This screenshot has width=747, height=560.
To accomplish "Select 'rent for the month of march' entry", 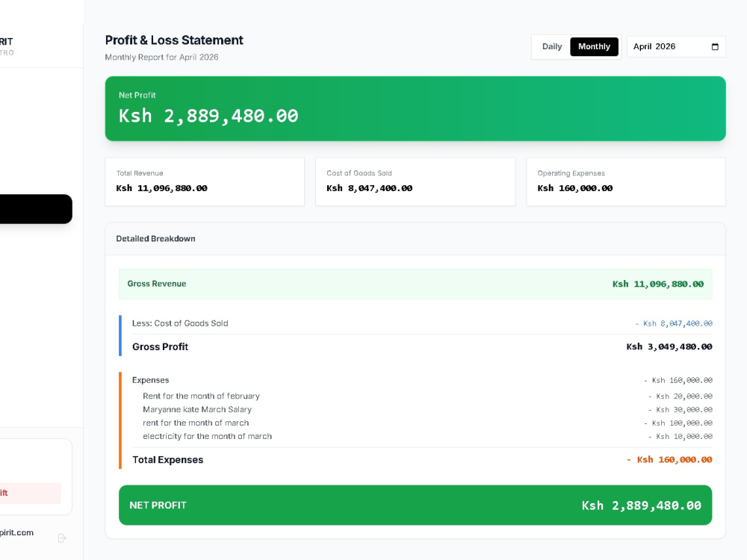I will point(196,423).
